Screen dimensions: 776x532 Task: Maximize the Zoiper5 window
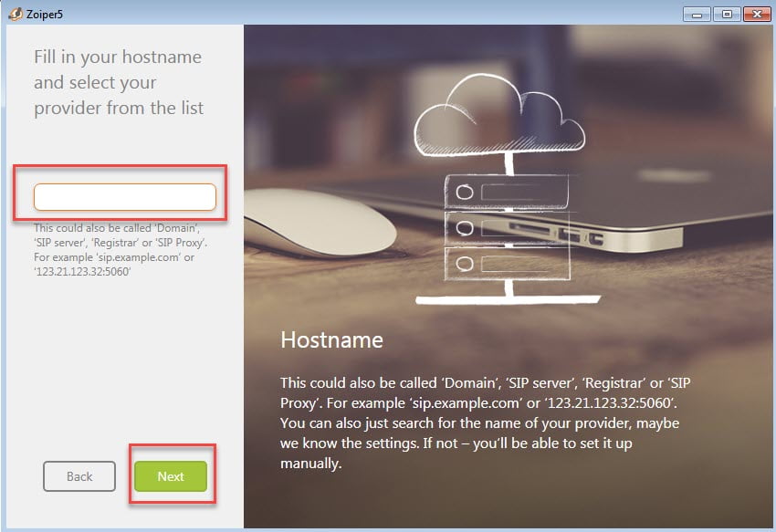tap(727, 13)
